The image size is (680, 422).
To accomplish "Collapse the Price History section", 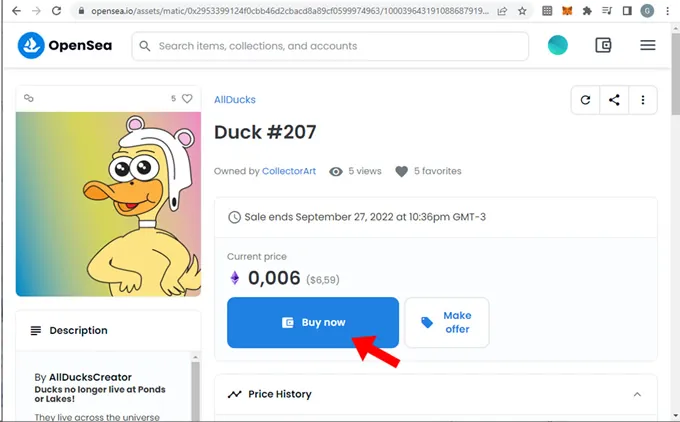I will point(637,395).
